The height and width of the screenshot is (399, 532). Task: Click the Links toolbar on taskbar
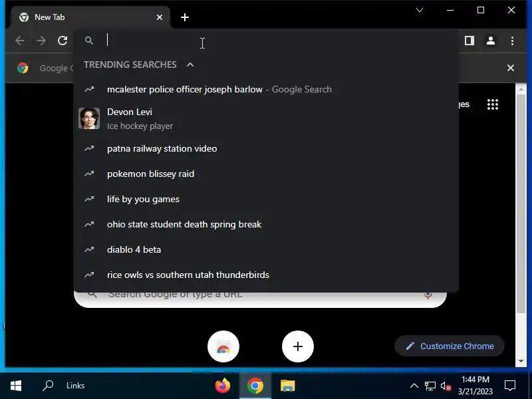click(x=75, y=386)
